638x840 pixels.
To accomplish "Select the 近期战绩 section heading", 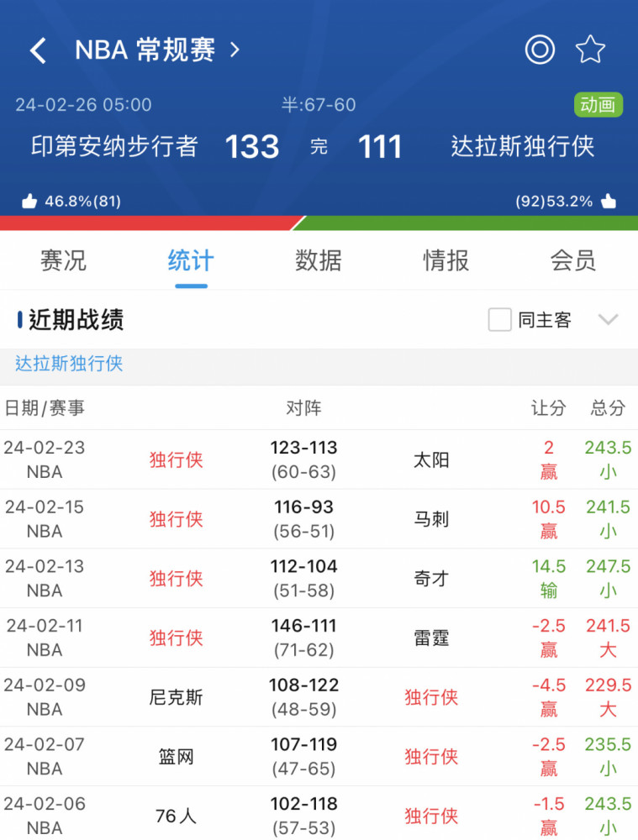I will click(76, 320).
